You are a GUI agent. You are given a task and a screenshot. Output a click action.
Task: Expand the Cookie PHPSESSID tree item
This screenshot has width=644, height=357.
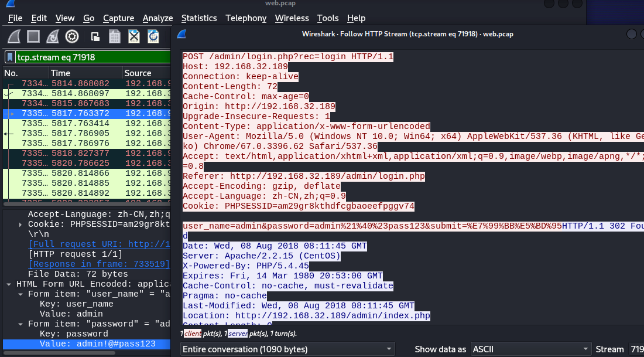(22, 225)
